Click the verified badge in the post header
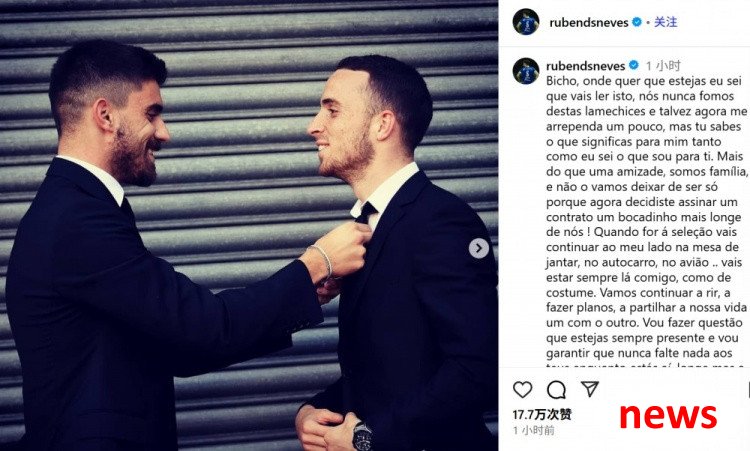The image size is (750, 451). (637, 22)
